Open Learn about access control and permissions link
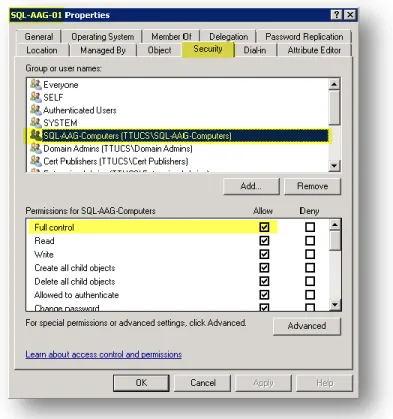Image resolution: width=393 pixels, height=419 pixels. click(104, 354)
